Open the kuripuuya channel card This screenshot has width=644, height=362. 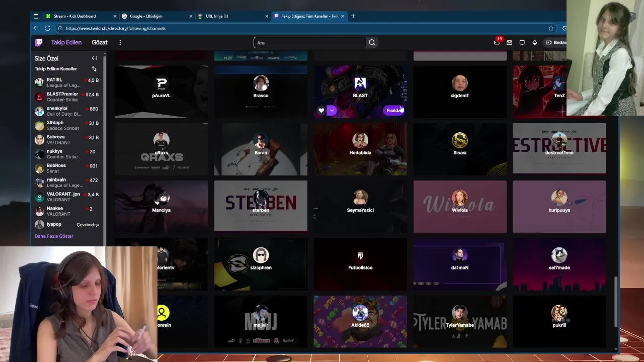coord(559,207)
